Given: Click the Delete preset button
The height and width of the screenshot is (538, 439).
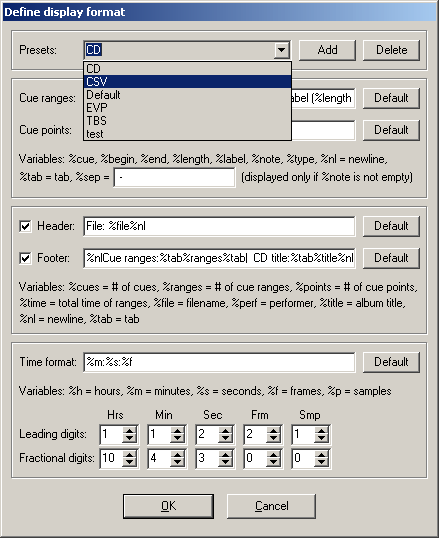Looking at the screenshot, I should [391, 50].
